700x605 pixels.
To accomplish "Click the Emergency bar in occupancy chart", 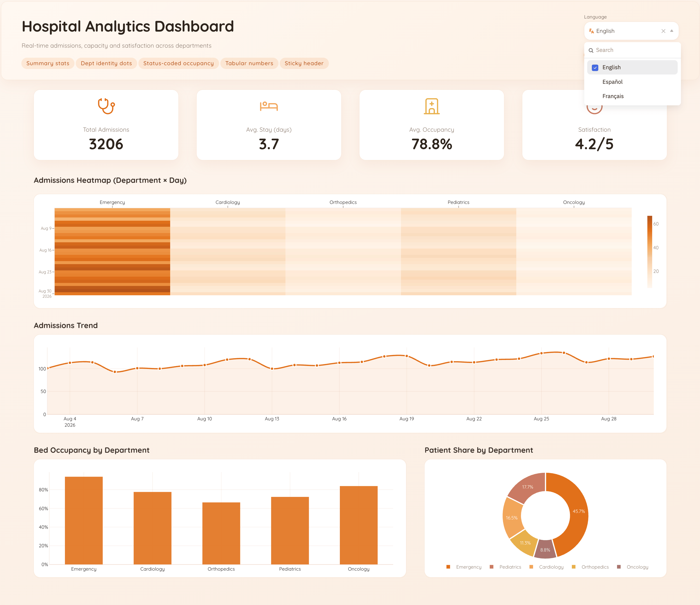I will (84, 520).
